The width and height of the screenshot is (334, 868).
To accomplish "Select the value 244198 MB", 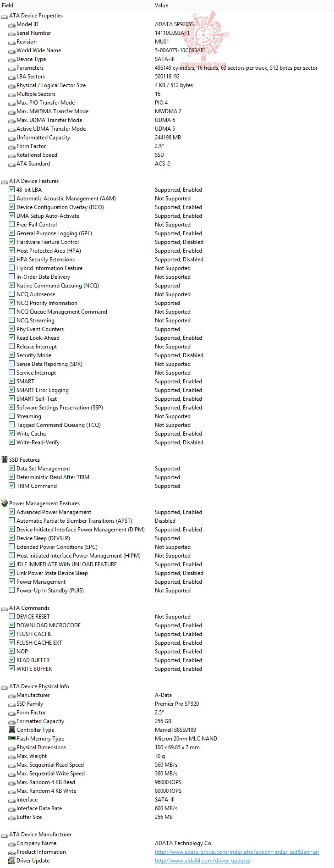I will (x=168, y=138).
